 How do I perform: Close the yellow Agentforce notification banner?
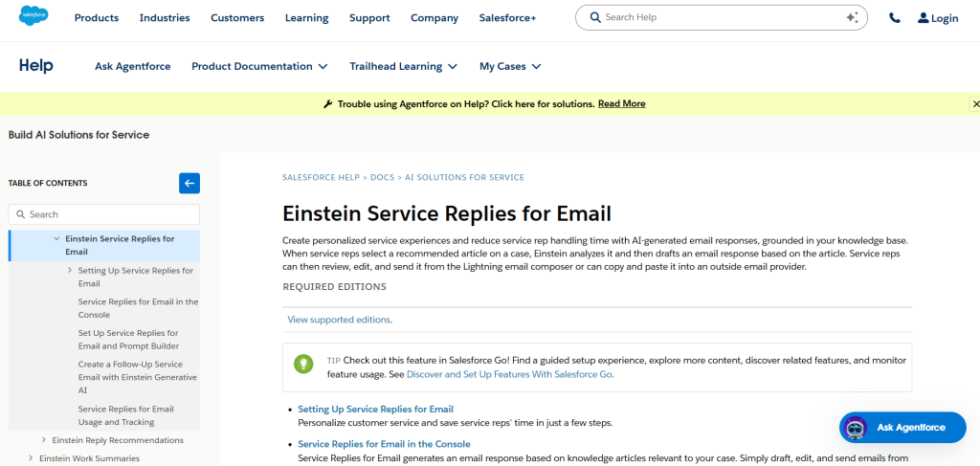point(975,103)
